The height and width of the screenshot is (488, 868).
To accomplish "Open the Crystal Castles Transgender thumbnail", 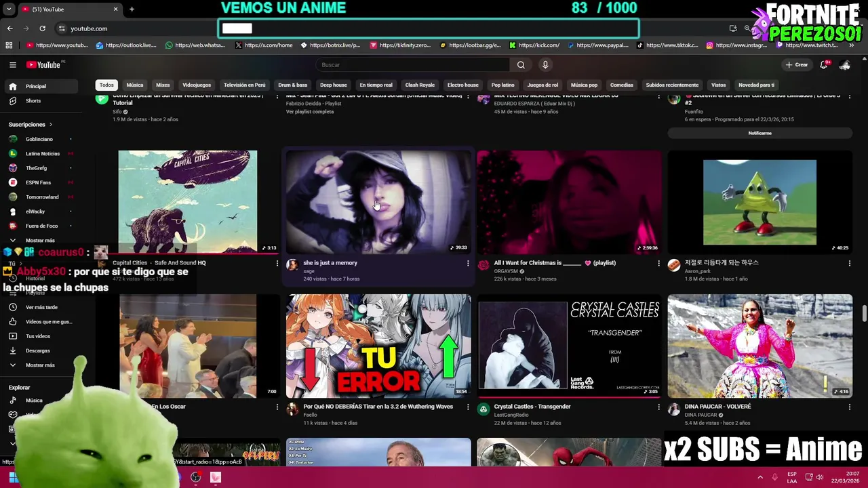I will [x=569, y=346].
